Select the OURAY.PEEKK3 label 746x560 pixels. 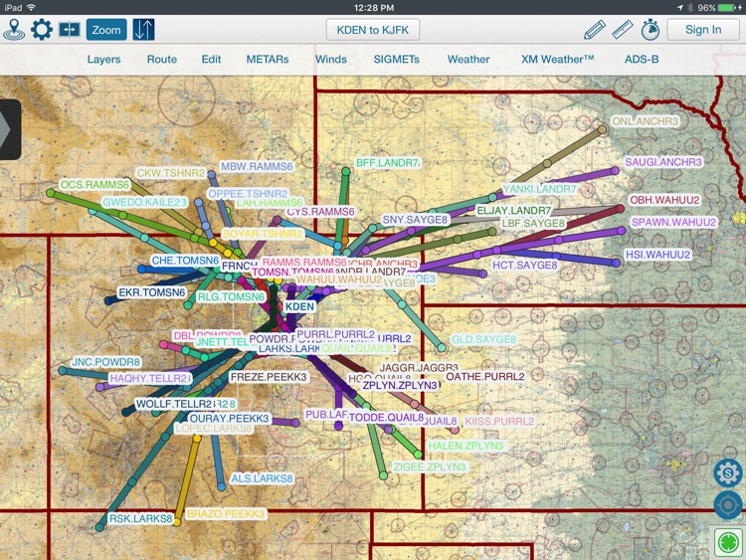point(230,418)
